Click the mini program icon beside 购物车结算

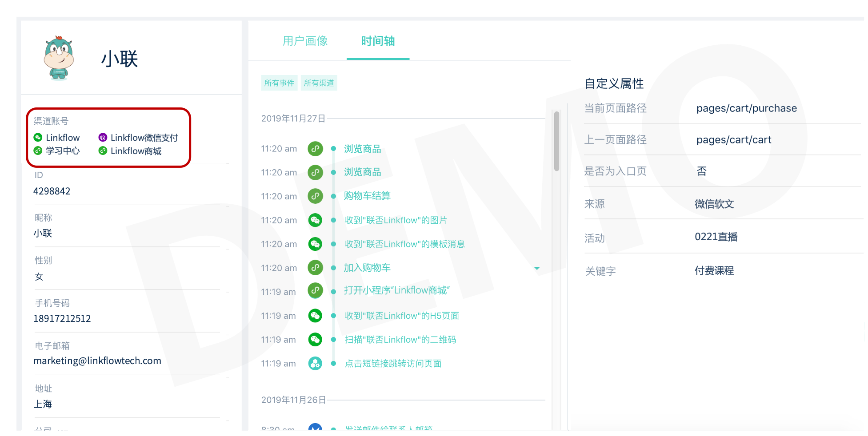[x=315, y=196]
